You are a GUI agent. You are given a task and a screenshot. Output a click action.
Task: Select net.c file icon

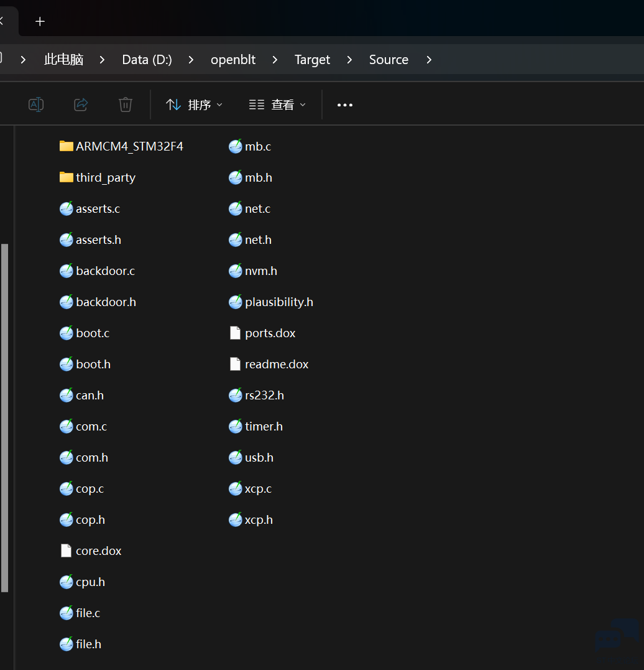[236, 208]
